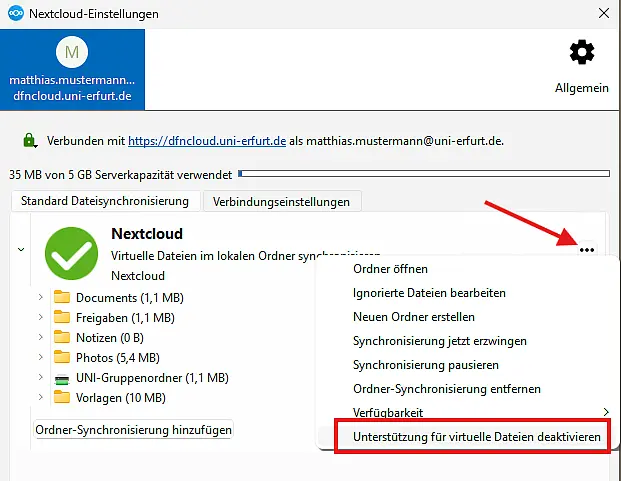Expand the Freigaben folder tree arrow
Image resolution: width=621 pixels, height=481 pixels.
point(41,318)
